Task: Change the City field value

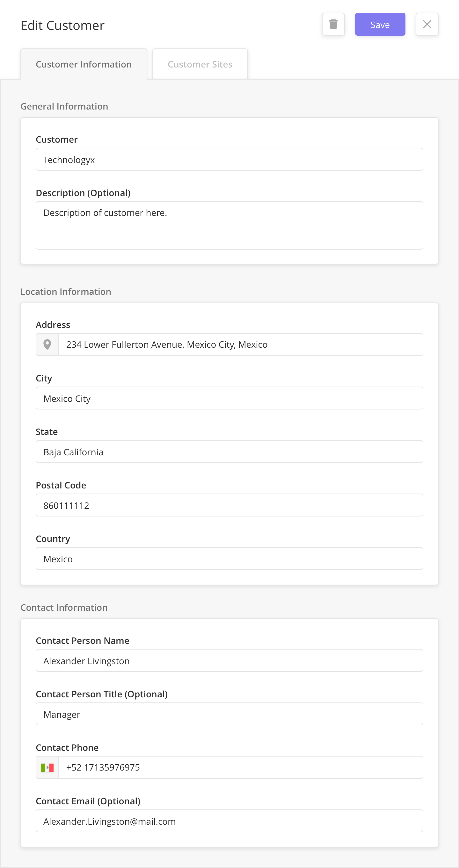Action: click(x=229, y=398)
